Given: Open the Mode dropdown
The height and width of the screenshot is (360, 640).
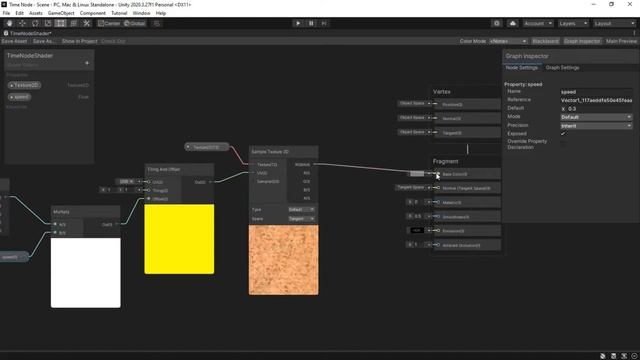Looking at the screenshot, I should coord(596,117).
